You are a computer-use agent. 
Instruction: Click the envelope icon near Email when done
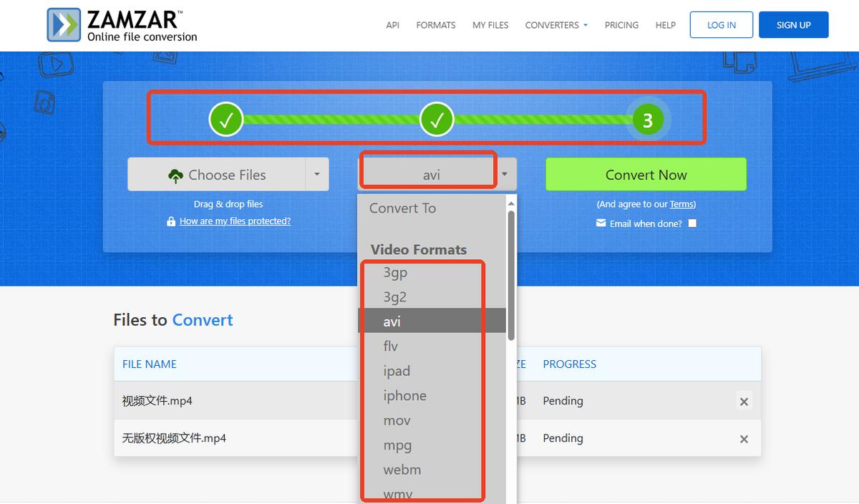point(601,223)
